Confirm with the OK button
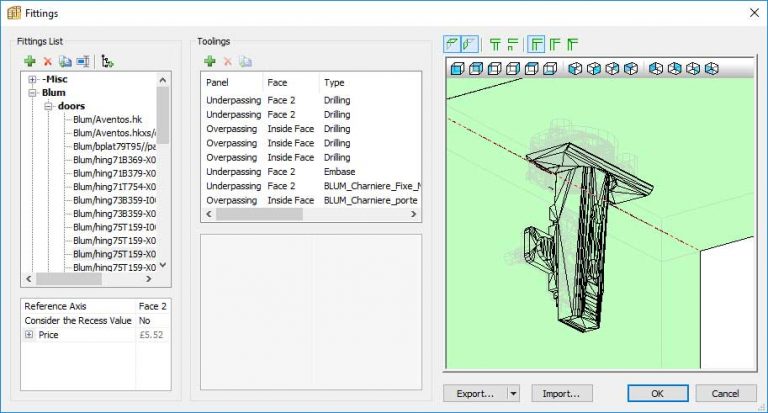The height and width of the screenshot is (413, 768). pyautogui.click(x=658, y=393)
